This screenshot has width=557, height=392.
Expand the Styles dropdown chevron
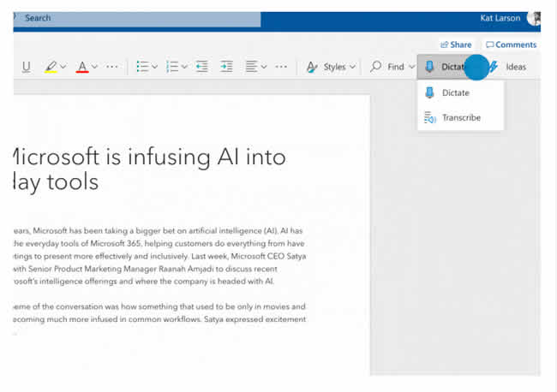click(x=352, y=67)
